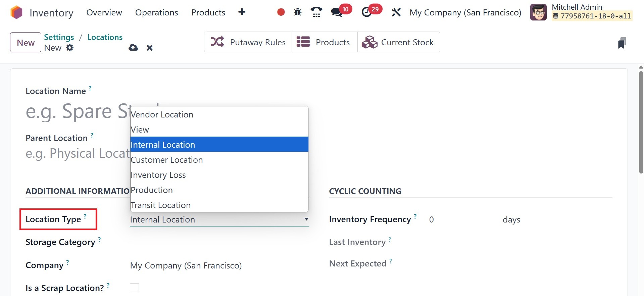
Task: Open the Operations menu
Action: point(156,12)
